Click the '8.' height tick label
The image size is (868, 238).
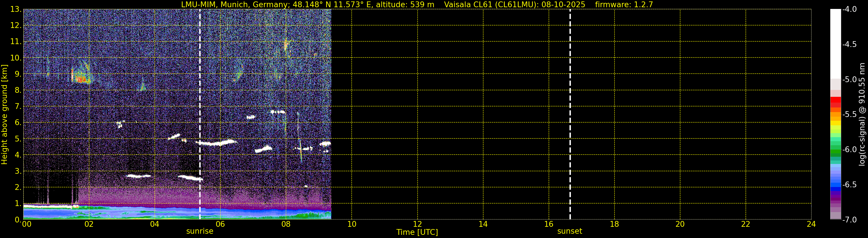[x=18, y=90]
